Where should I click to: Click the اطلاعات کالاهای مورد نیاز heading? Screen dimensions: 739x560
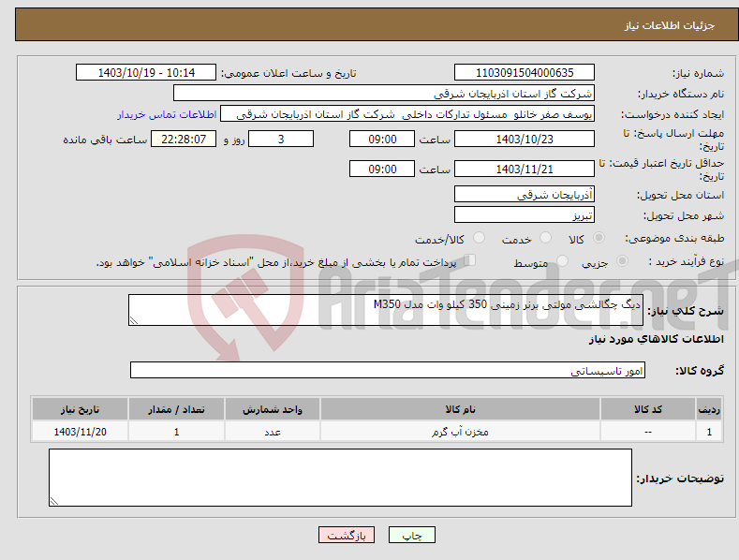pos(656,339)
